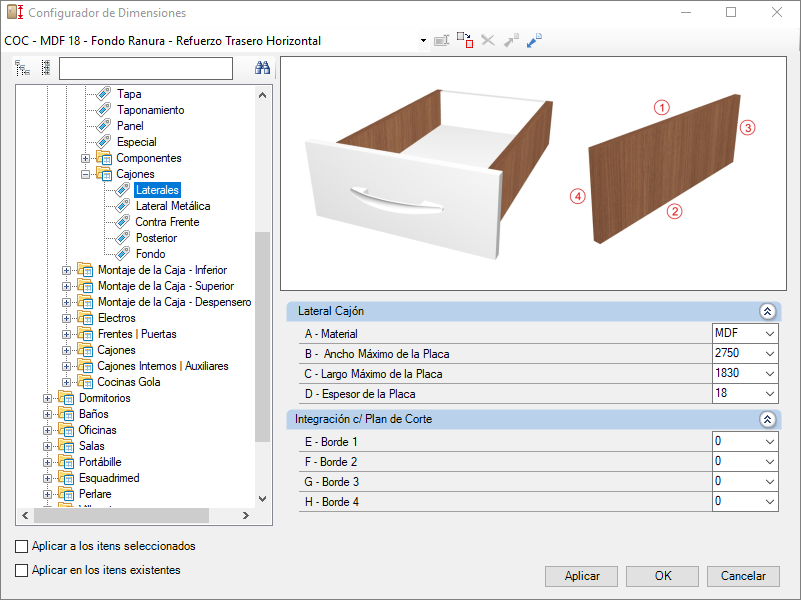Select Lateral Metálica in the tree
Image resolution: width=801 pixels, height=600 pixels.
coord(173,206)
